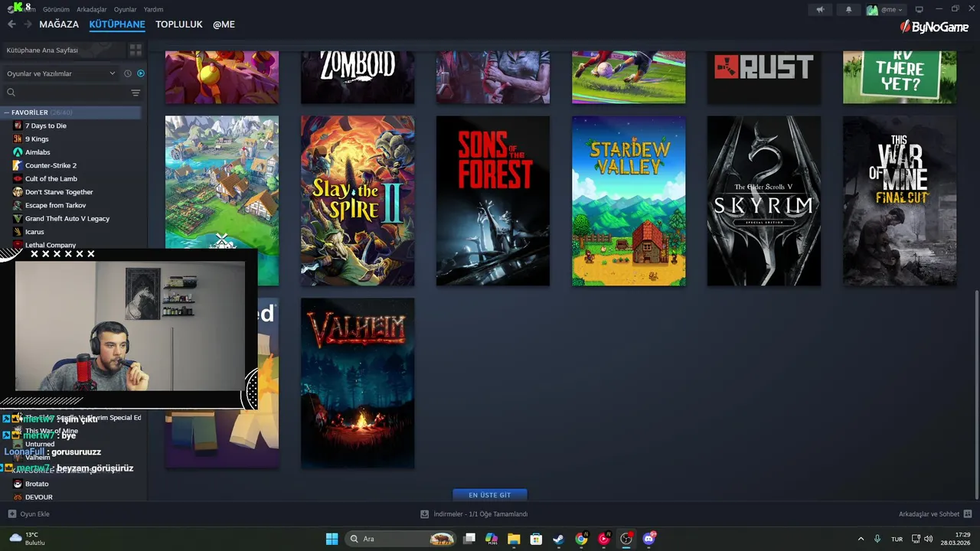Open the notifications bell
The height and width of the screenshot is (551, 980).
(x=848, y=10)
